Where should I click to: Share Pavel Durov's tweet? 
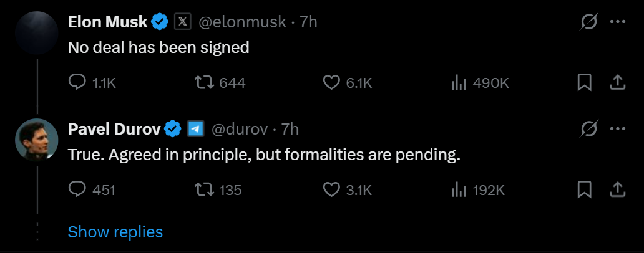(617, 189)
